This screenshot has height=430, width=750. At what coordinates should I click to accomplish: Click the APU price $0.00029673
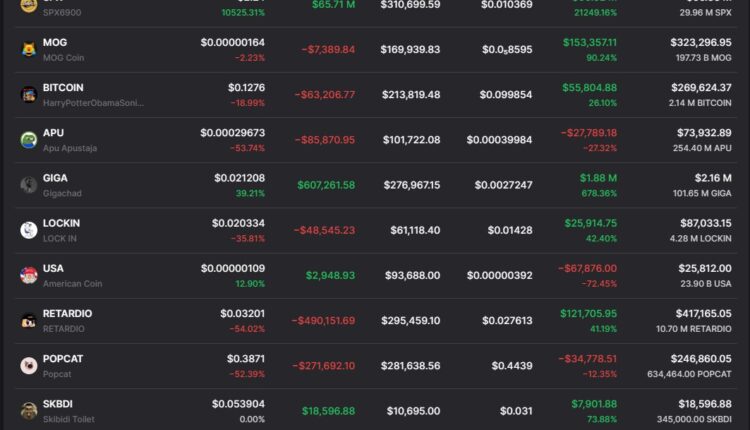click(232, 133)
